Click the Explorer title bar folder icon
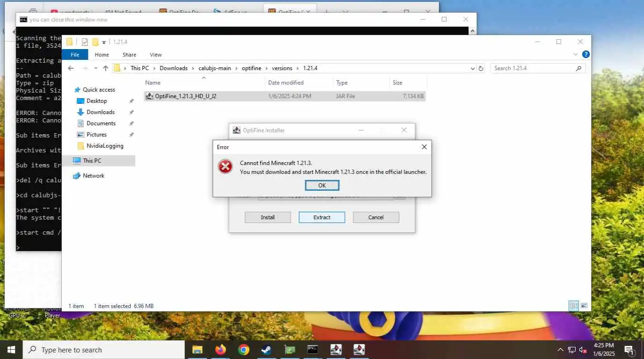Screen dimensions: 644x359 (69, 42)
